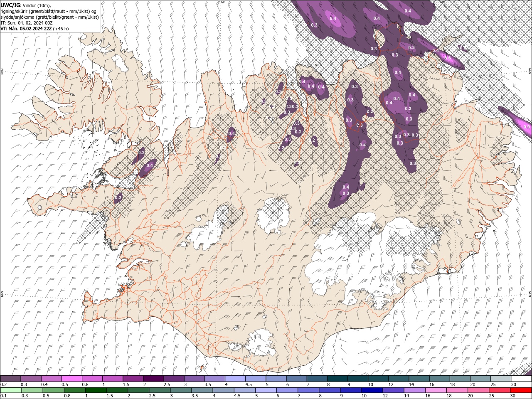The width and height of the screenshot is (532, 399).
Task: Select the 'slydda/snjókoma' description line
Action: pyautogui.click(x=50, y=17)
